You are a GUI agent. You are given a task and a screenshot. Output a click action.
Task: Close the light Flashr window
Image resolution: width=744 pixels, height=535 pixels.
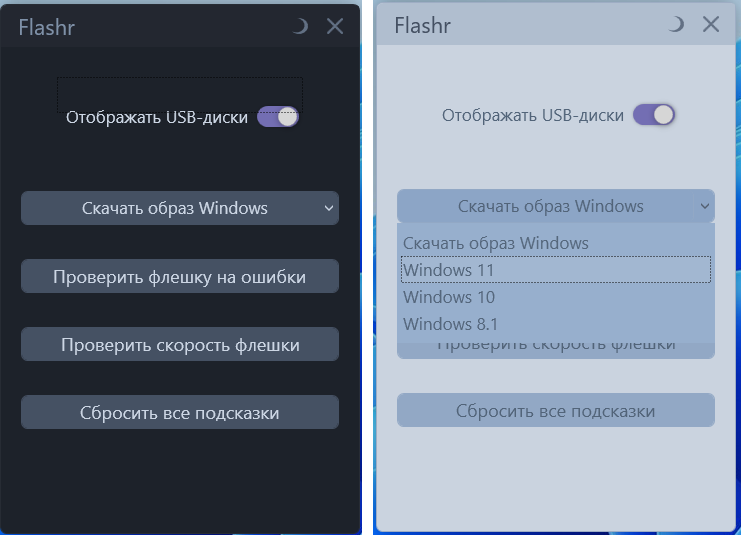click(x=711, y=24)
